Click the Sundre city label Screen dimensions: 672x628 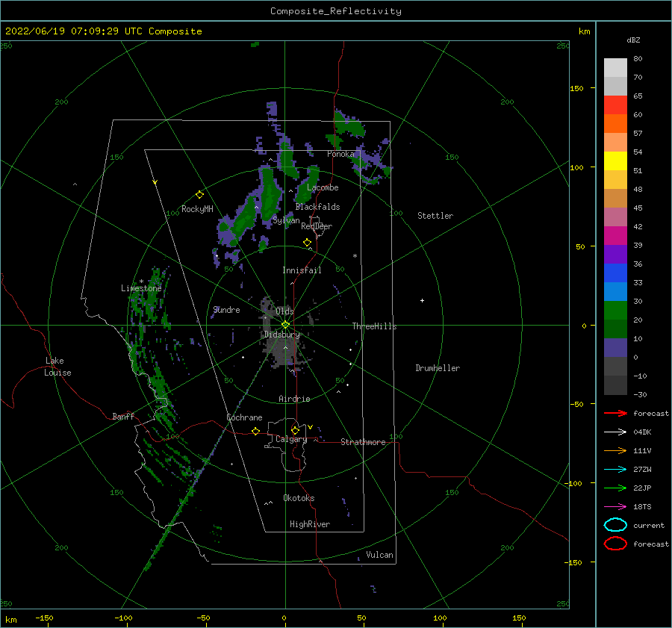pos(226,310)
